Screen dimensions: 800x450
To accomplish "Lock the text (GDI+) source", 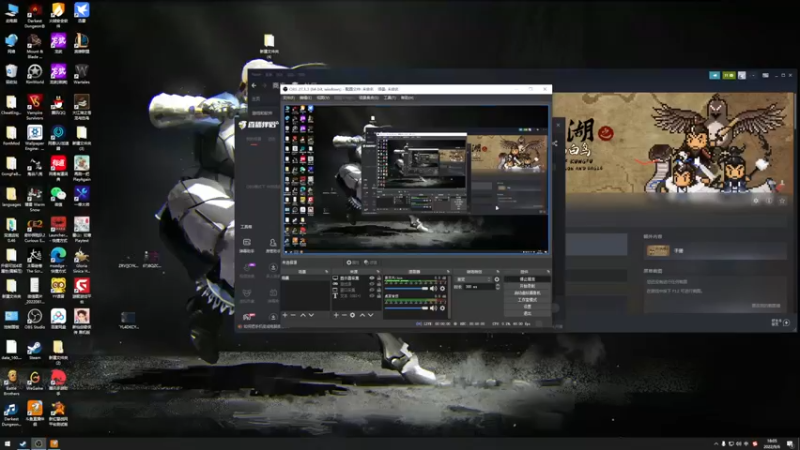I will click(x=379, y=295).
